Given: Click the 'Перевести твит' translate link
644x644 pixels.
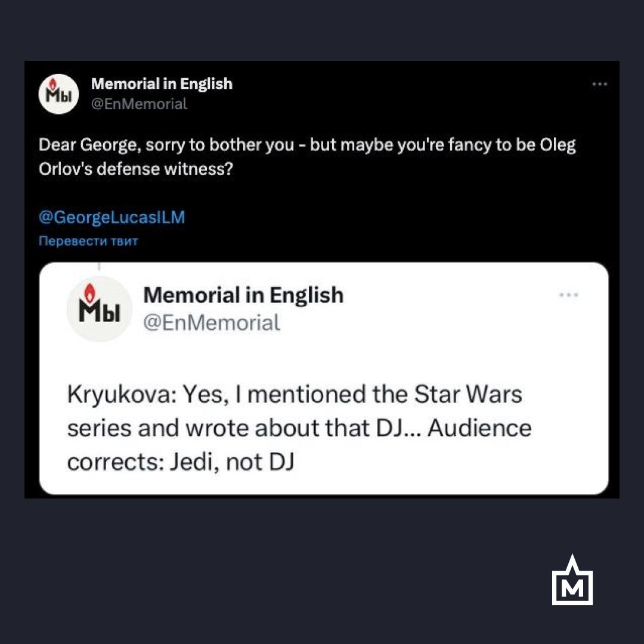Looking at the screenshot, I should pos(88,241).
